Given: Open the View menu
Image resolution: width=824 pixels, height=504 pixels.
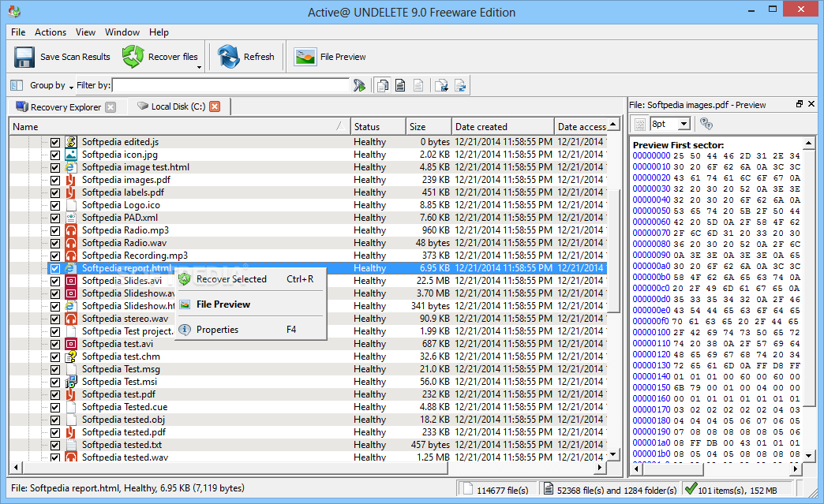Looking at the screenshot, I should (86, 32).
